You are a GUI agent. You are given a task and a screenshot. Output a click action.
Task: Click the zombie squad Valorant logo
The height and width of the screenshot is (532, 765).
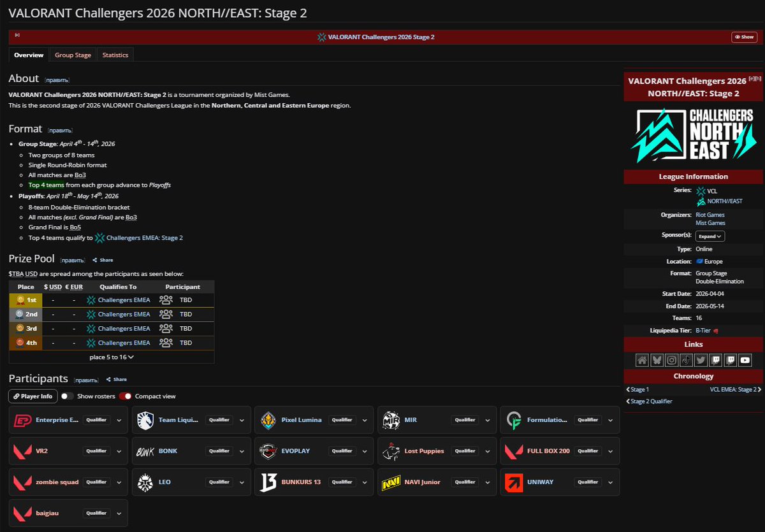[x=22, y=482]
